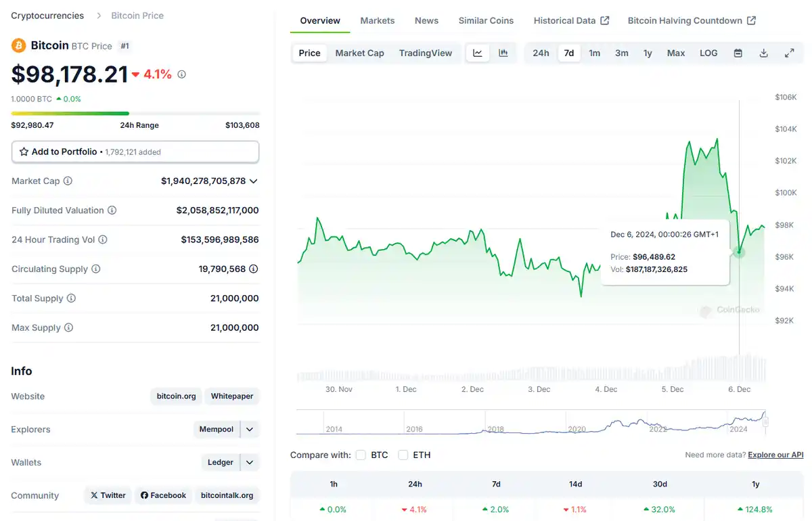
Task: Open Ledger wallet link
Action: click(x=221, y=462)
